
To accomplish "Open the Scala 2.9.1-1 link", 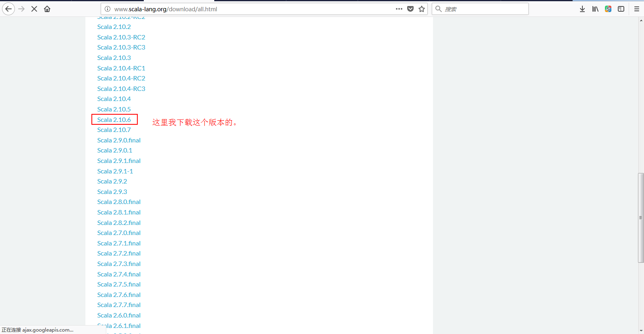I will 115,171.
